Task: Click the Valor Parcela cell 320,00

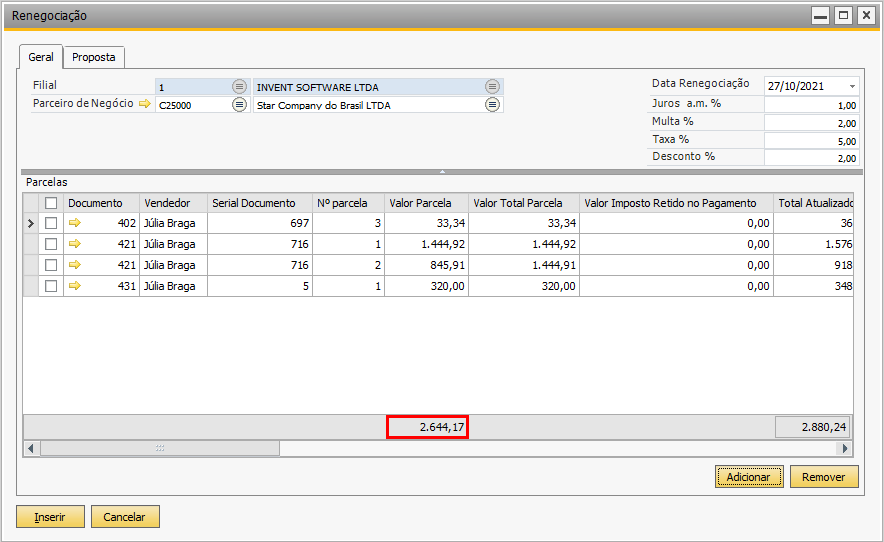Action: pyautogui.click(x=426, y=286)
